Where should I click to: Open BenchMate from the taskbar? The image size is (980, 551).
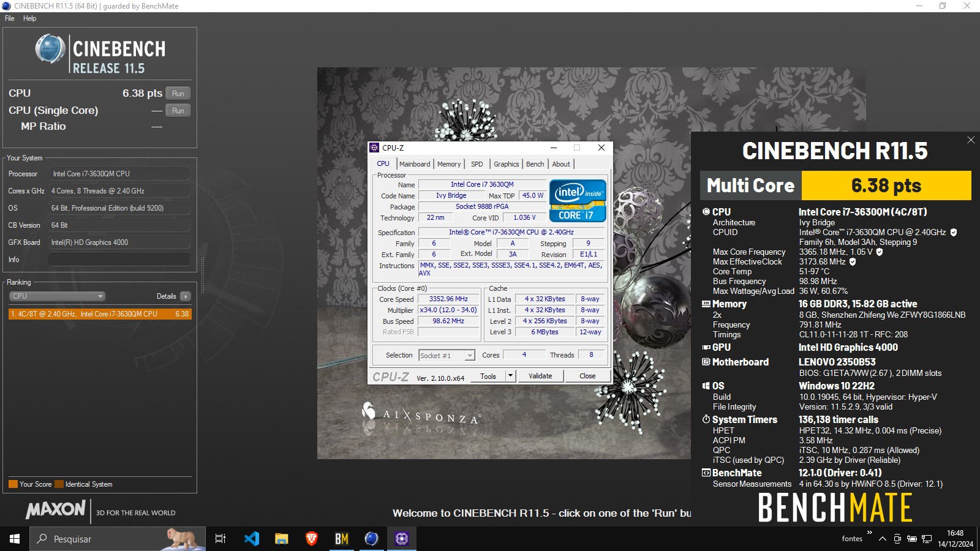pos(341,539)
